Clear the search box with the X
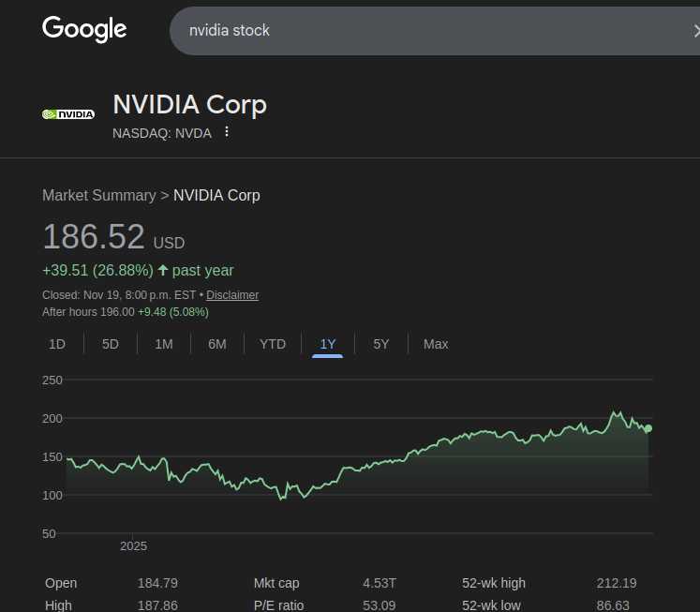 [694, 31]
